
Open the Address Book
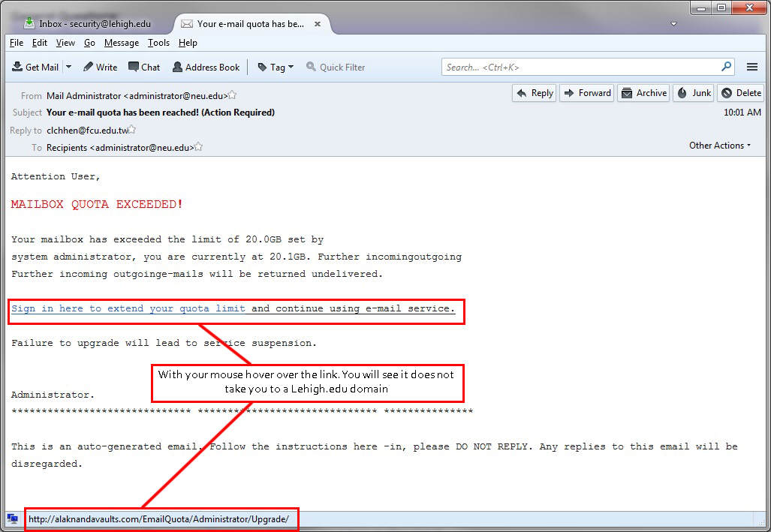point(206,67)
